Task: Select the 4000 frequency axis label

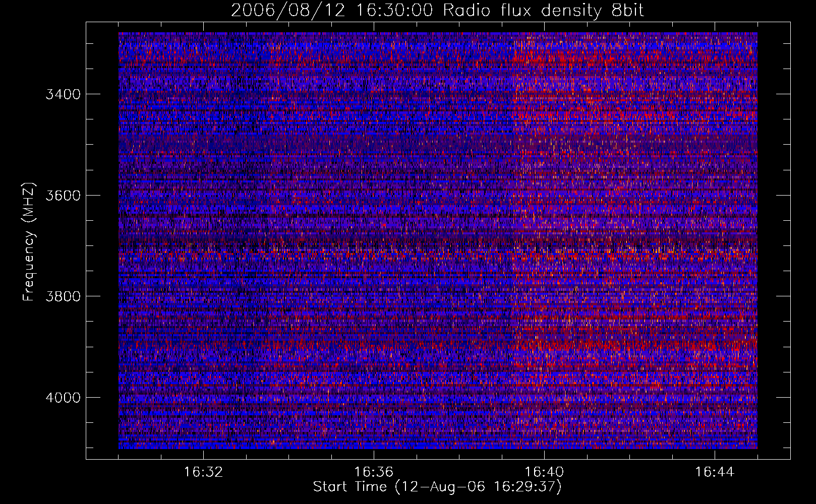Action: 63,398
